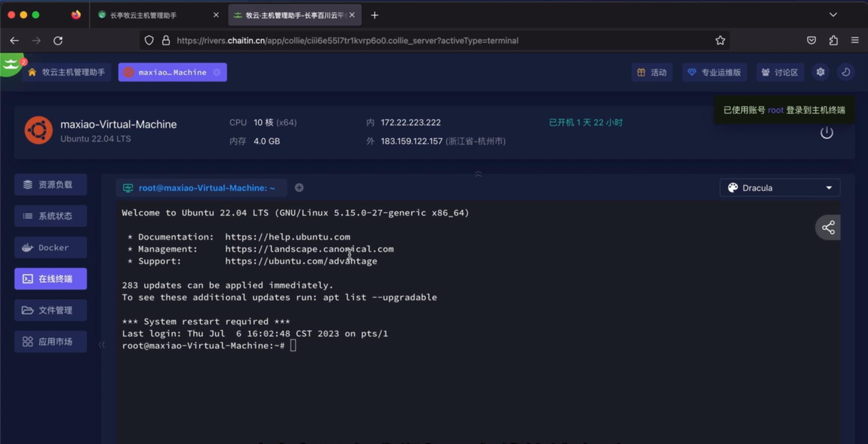Bookmark this page with the star icon
The image size is (868, 444).
pos(720,40)
